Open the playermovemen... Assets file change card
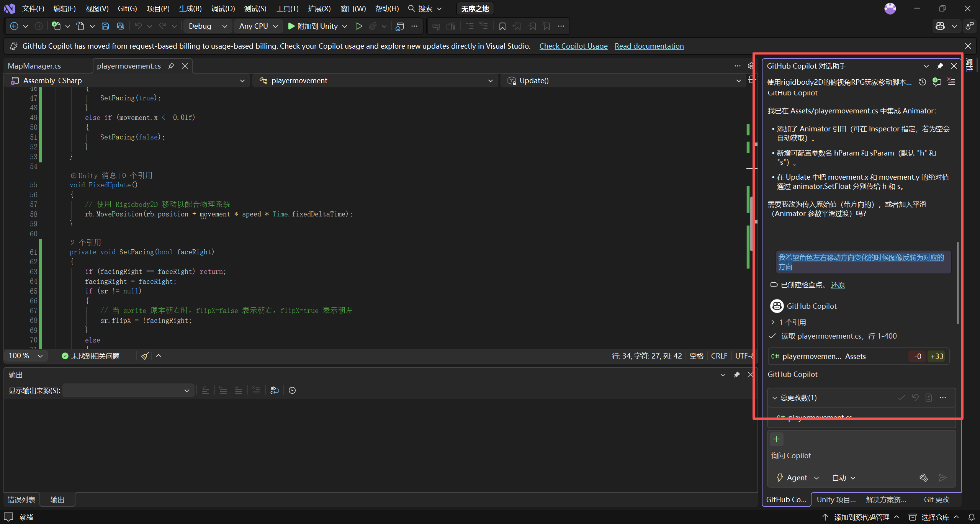This screenshot has width=980, height=524. 858,356
